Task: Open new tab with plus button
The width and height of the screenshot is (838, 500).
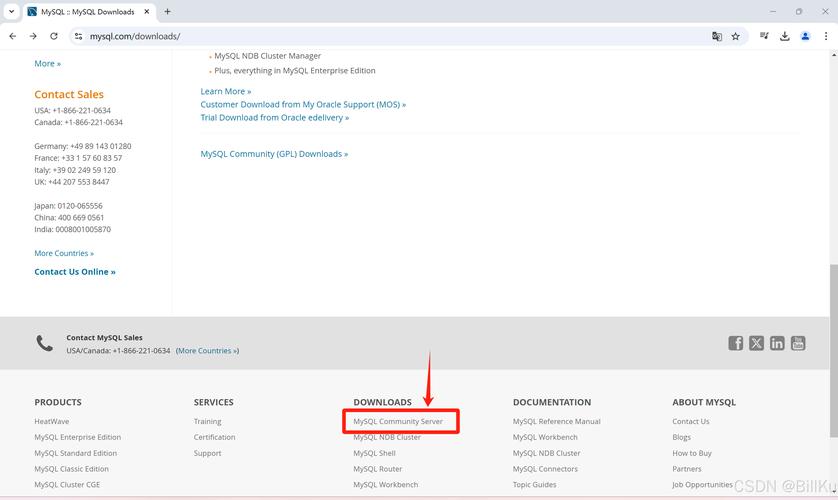Action: pos(167,11)
